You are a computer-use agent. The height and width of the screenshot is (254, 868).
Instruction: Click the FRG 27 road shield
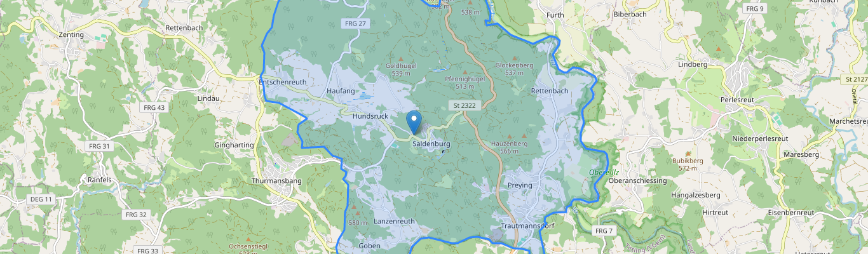point(355,23)
